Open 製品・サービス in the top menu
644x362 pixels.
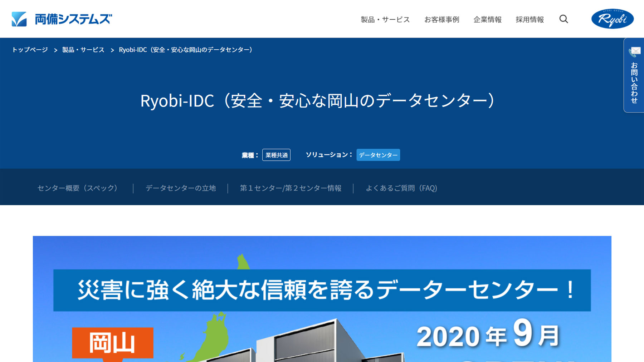coord(385,20)
